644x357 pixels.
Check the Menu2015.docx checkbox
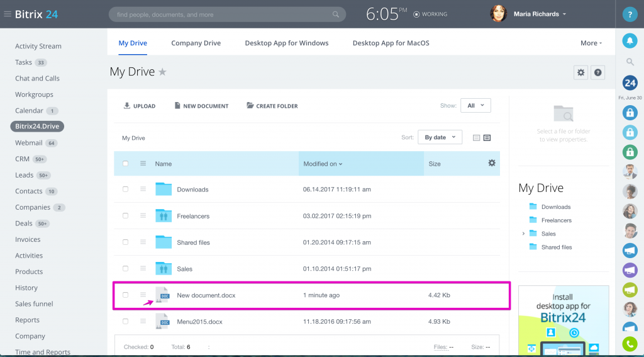coord(125,321)
